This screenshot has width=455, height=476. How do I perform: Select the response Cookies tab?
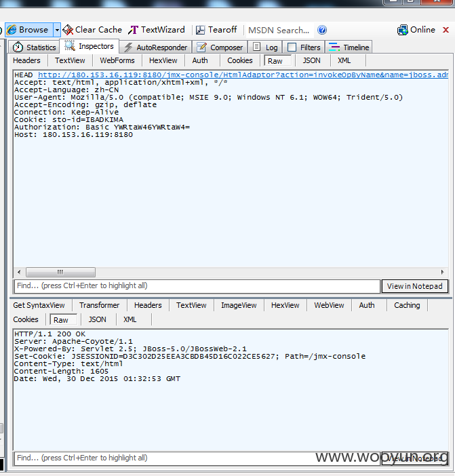pos(26,319)
